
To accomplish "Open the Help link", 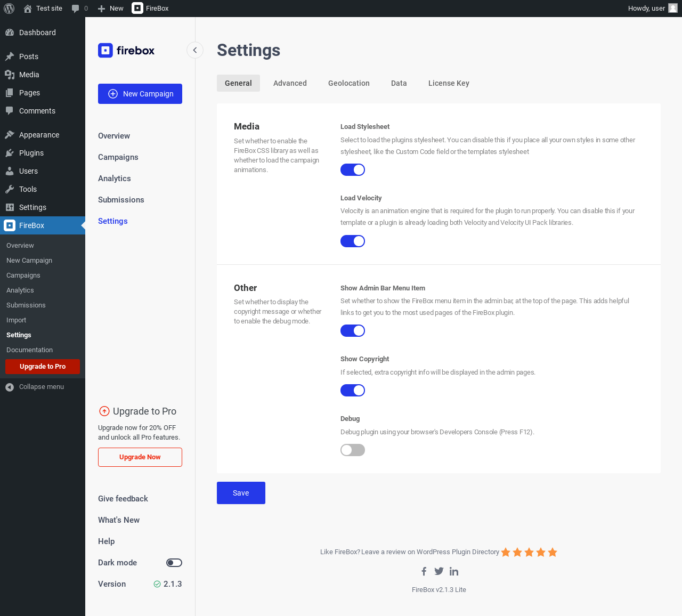I will click(x=107, y=541).
